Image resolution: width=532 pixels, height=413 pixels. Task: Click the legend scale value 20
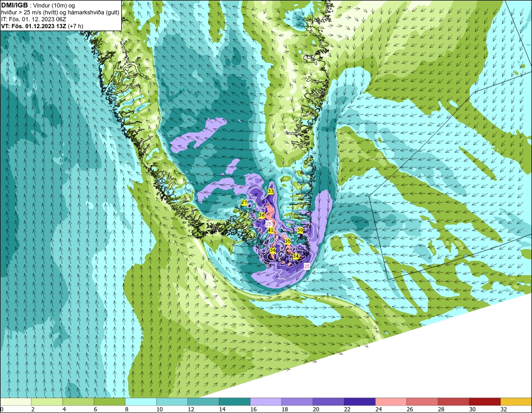click(x=316, y=409)
